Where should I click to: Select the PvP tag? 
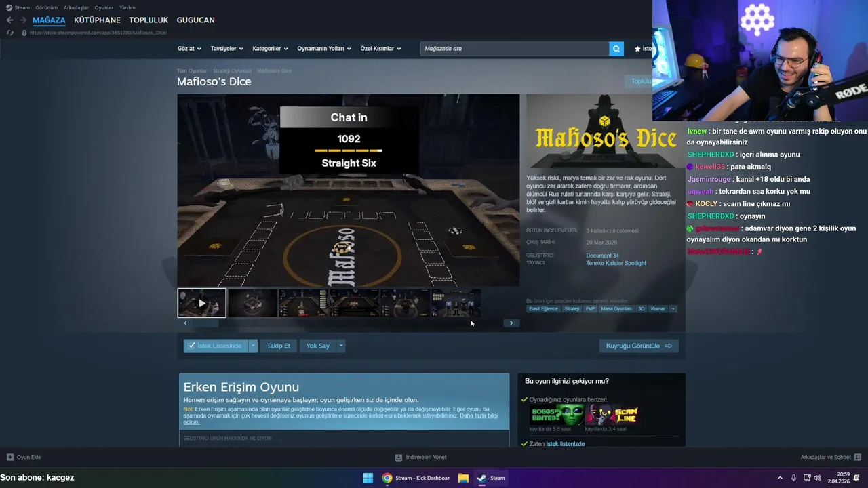click(590, 308)
